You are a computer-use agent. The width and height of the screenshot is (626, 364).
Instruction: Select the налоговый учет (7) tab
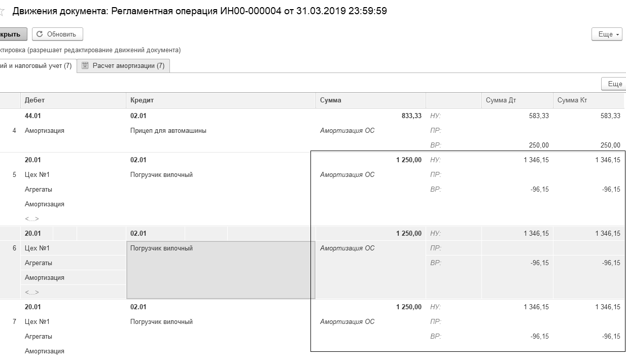[36, 65]
